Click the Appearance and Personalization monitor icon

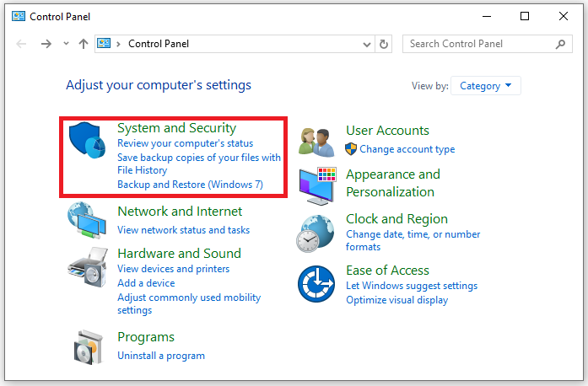pyautogui.click(x=318, y=186)
